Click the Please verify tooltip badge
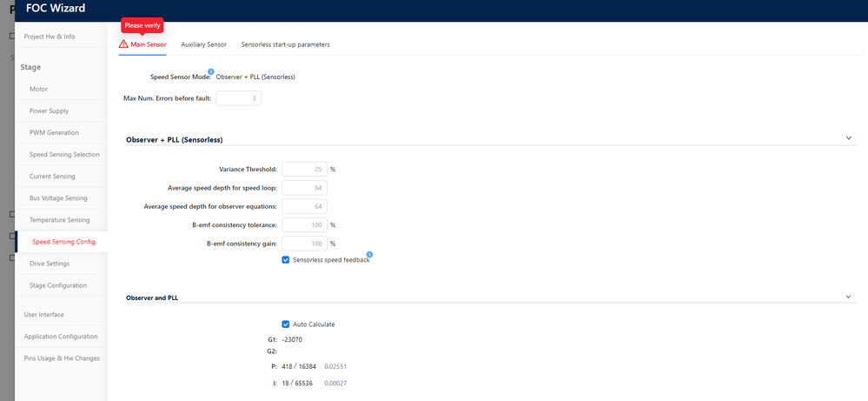Screen dimensions: 868x401 point(142,25)
